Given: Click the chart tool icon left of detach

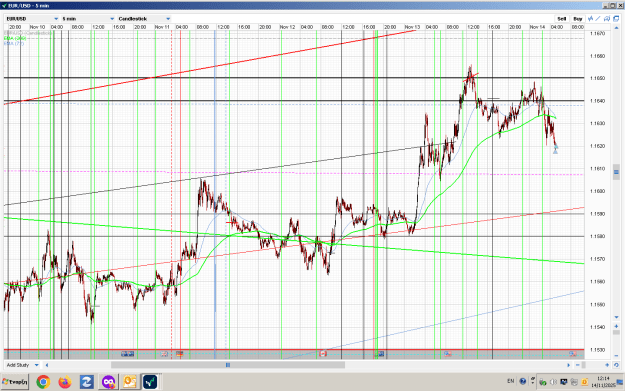Looking at the screenshot, I should [607, 19].
